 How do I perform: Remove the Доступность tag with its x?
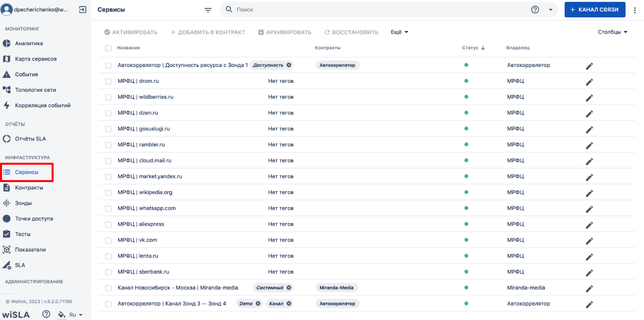pyautogui.click(x=289, y=65)
